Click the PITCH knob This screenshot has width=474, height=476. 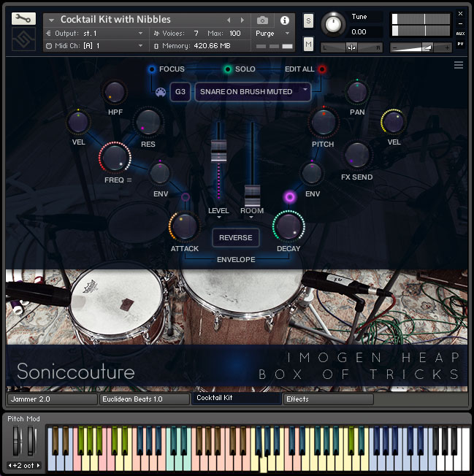point(324,123)
